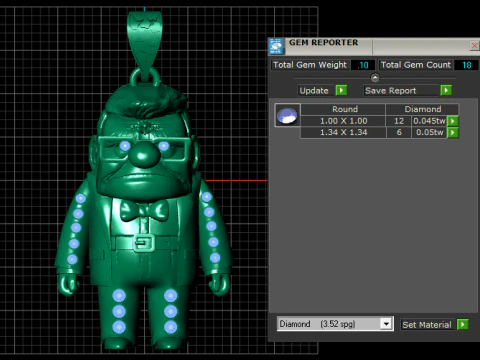480x360 pixels.
Task: Click the green arrow of the 0.05tw row
Action: [x=453, y=133]
